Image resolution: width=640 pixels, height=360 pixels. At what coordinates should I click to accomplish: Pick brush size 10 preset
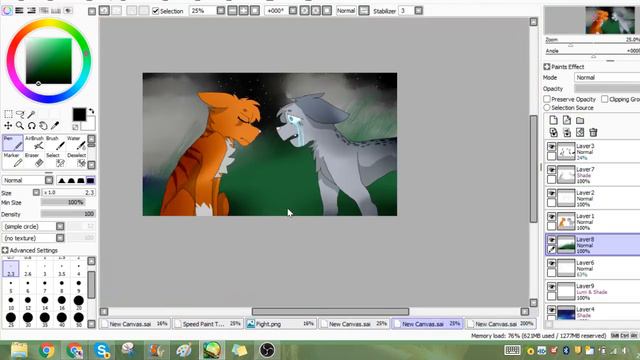coord(11,303)
